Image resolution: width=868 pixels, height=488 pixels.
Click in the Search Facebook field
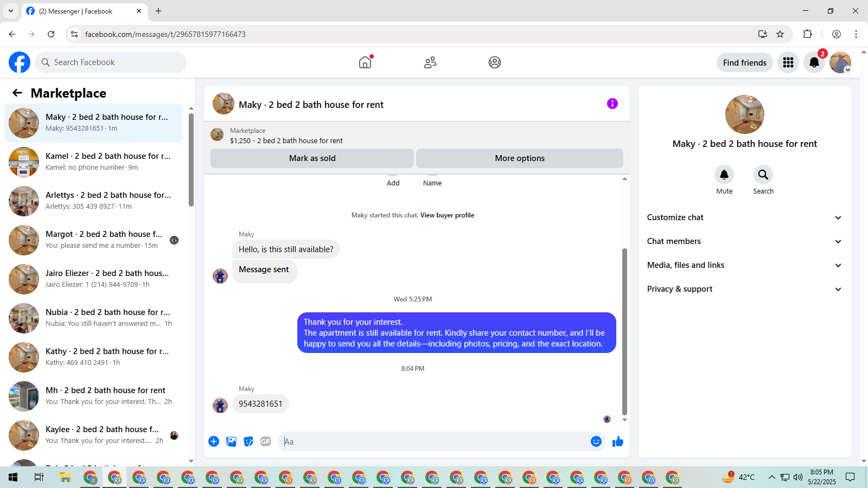click(111, 62)
